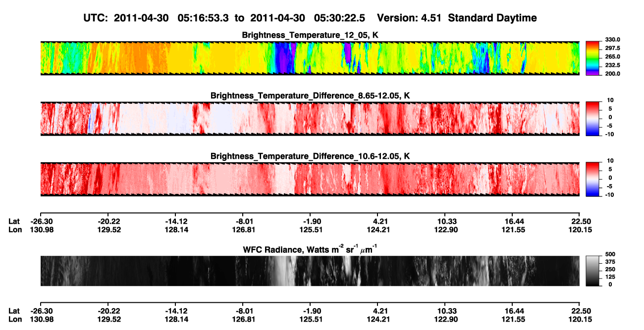Viewport: 644px width, 330px height.
Task: Click the 'Lat' label above the WFC panel
Action: 14,222
